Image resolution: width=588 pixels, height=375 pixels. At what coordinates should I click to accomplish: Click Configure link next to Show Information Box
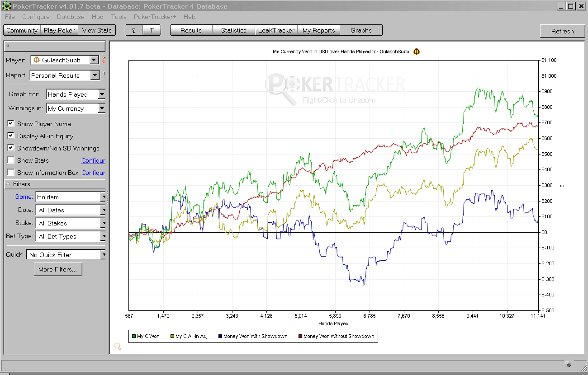pos(93,173)
